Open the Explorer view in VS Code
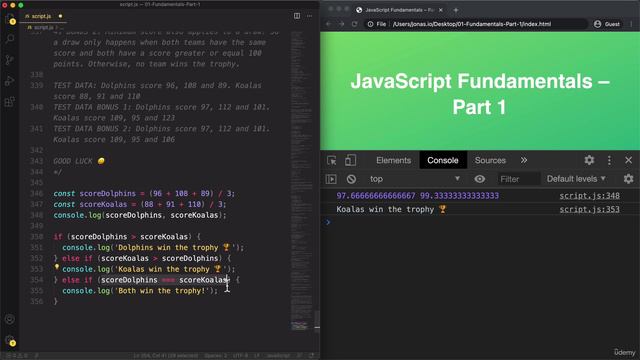Screen dimensions: 640x360 (10, 19)
